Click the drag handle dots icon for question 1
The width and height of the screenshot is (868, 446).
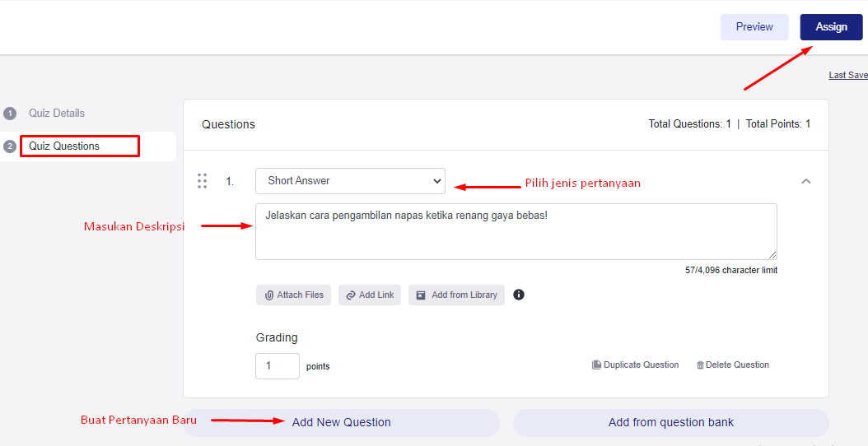(202, 181)
